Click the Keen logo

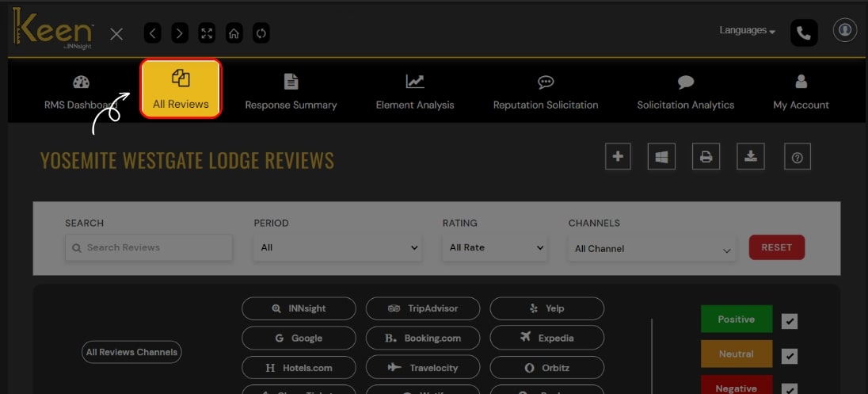[x=52, y=29]
